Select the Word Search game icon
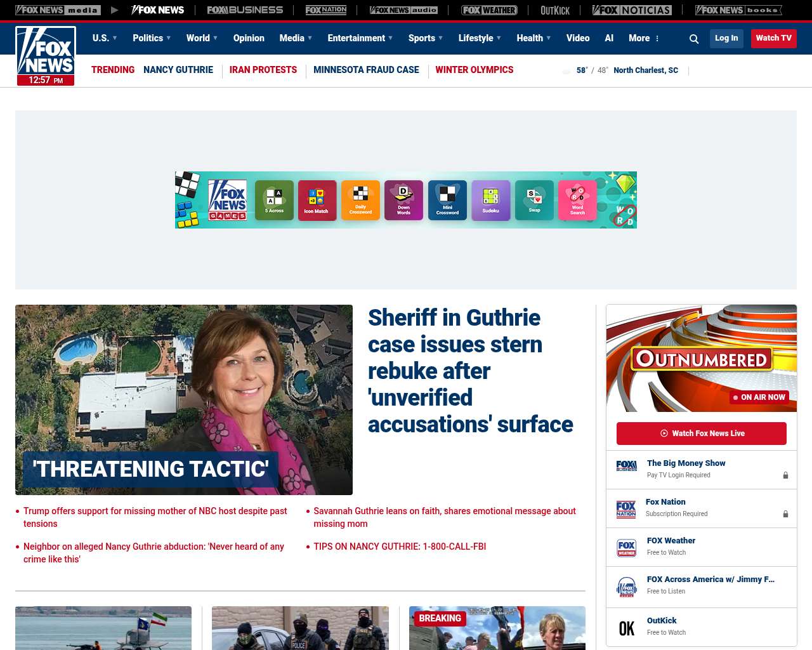This screenshot has width=812, height=650. pyautogui.click(x=577, y=200)
